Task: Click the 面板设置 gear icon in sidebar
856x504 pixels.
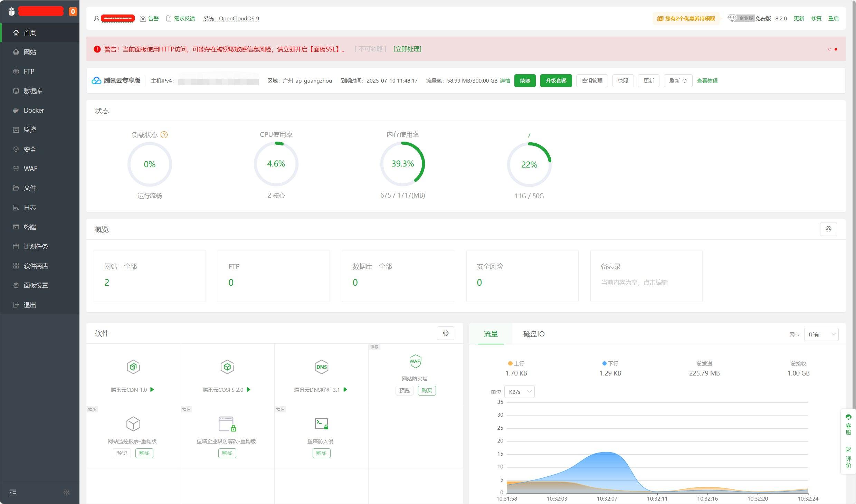Action: (x=16, y=285)
